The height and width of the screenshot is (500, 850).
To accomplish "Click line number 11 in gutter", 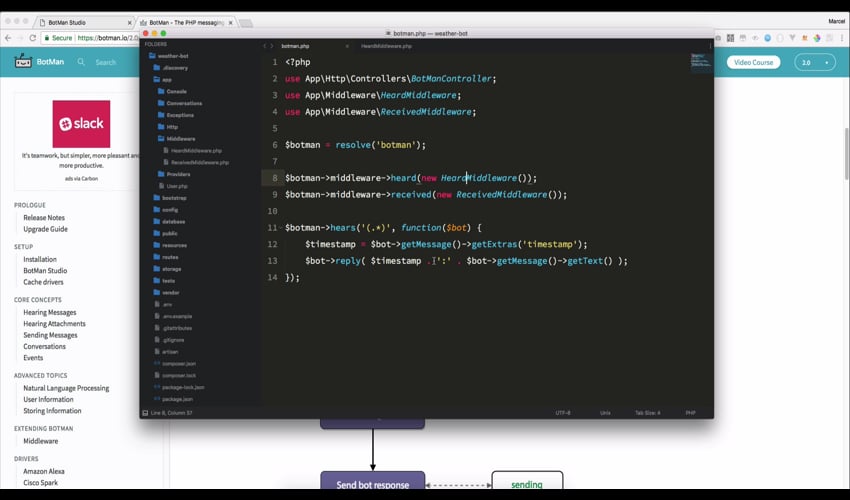I will (272, 228).
